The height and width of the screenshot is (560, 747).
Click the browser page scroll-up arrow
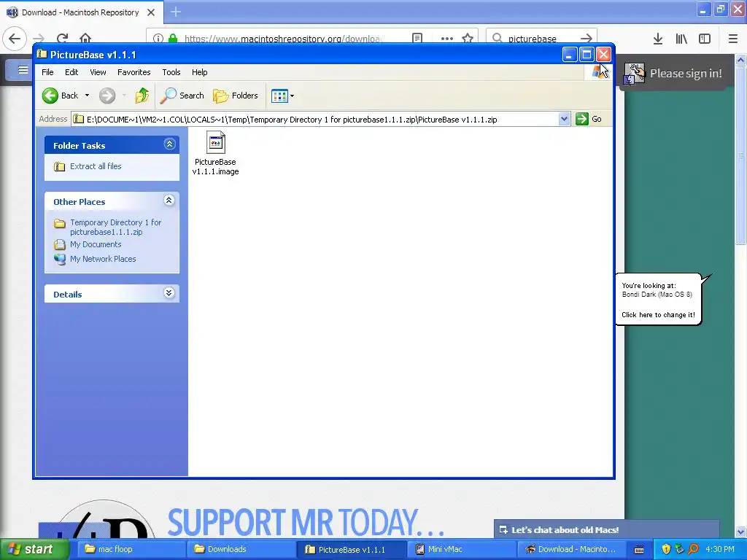(741, 60)
